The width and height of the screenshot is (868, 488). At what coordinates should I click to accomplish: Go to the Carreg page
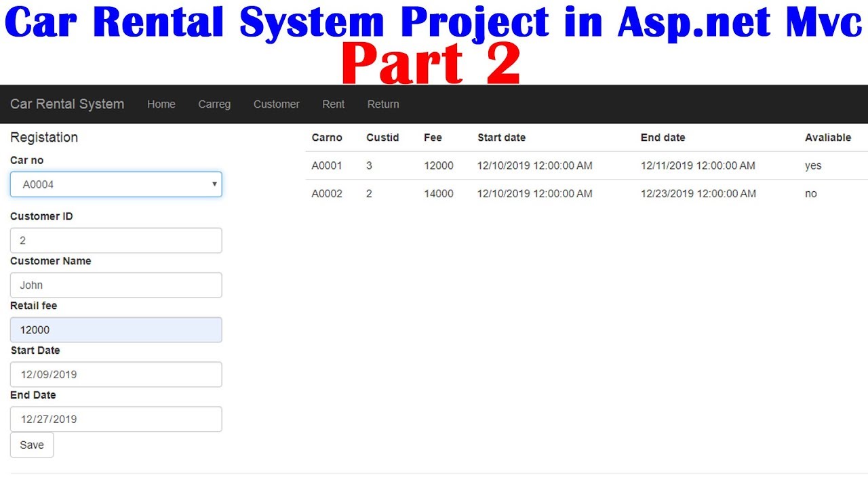[214, 104]
